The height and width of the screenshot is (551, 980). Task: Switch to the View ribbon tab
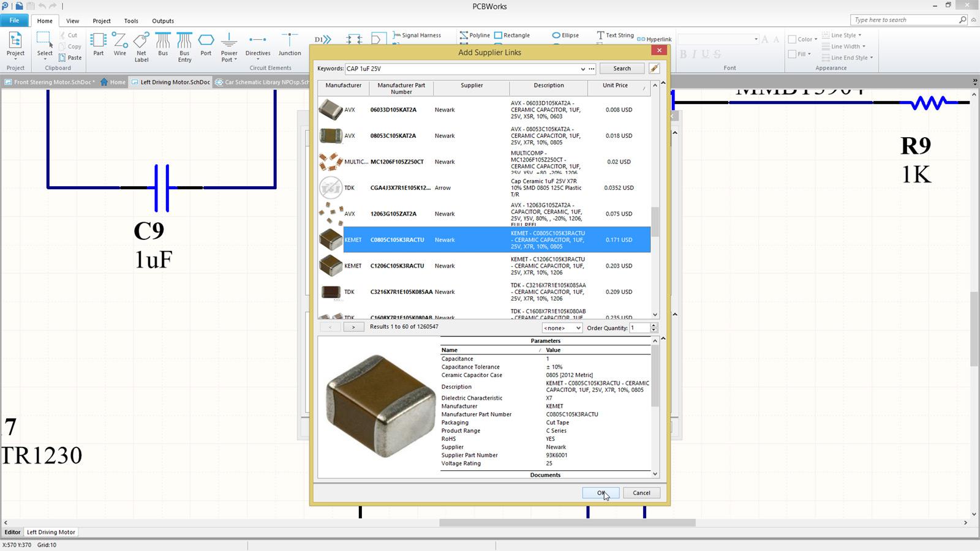(72, 20)
